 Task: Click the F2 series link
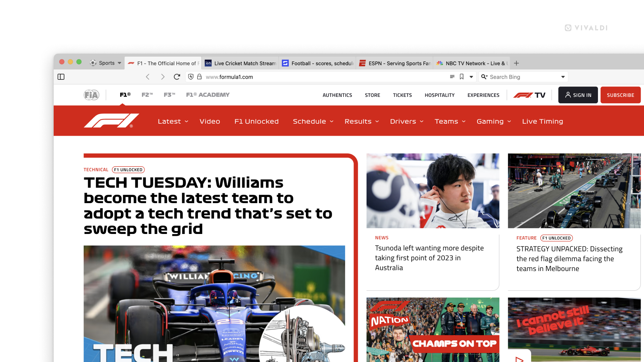point(147,95)
